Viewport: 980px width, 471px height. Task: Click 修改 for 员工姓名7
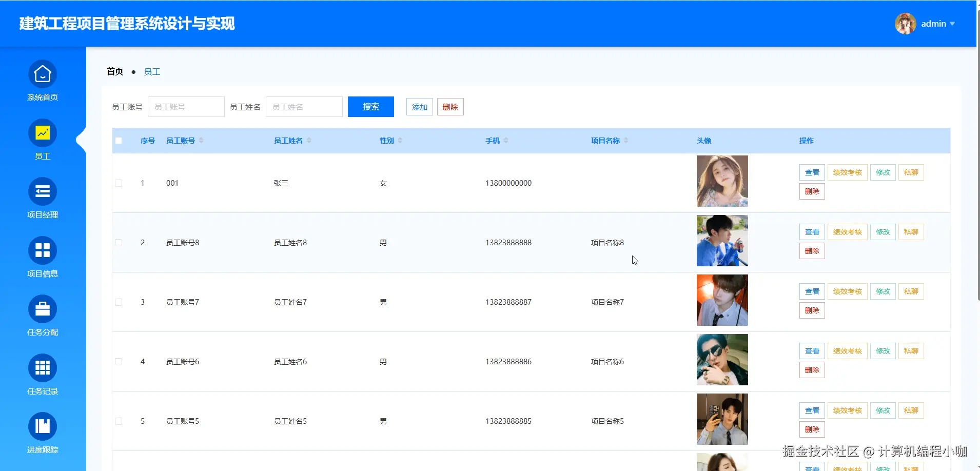coord(883,291)
